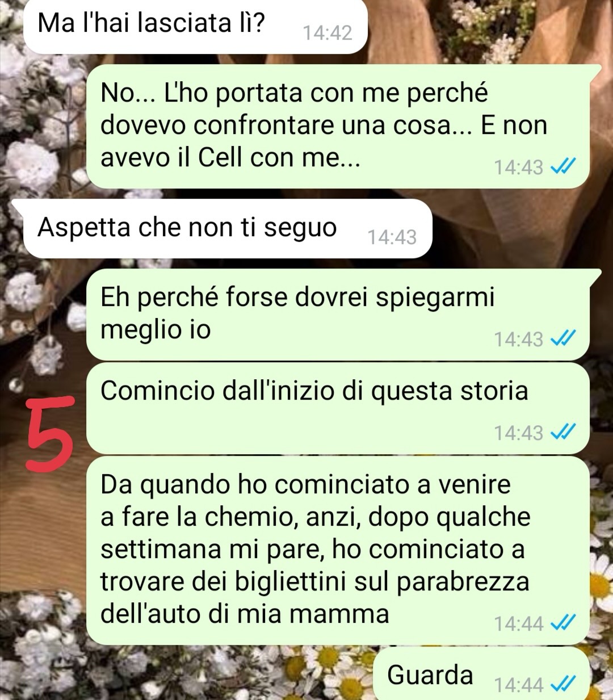The height and width of the screenshot is (700, 613).
Task: Click the word 'Cell' in the green message
Action: tap(220, 157)
